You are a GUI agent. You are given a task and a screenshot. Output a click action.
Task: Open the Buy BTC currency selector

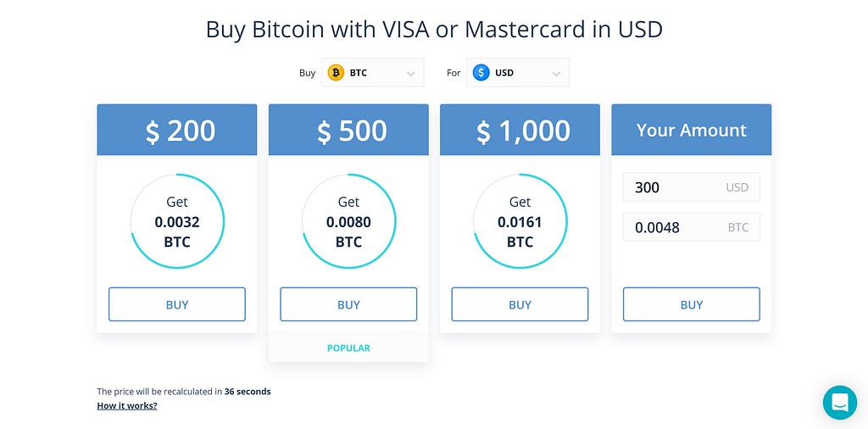tap(373, 73)
